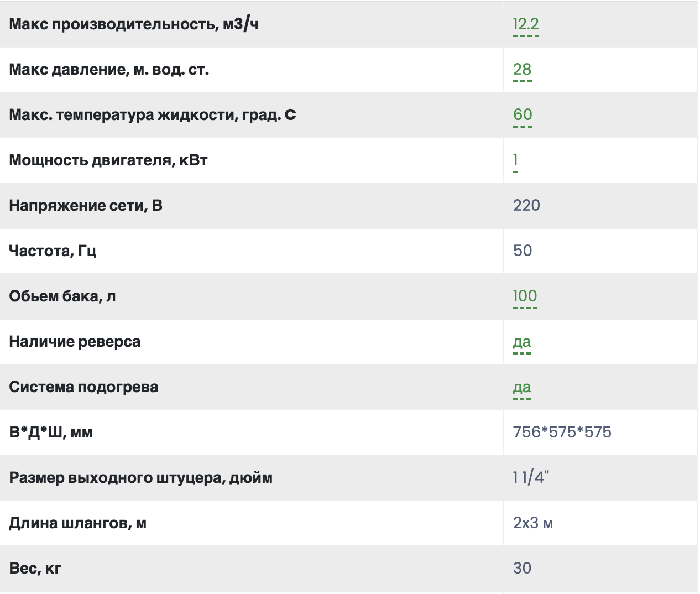Screen dimensions: 700x594
Task: Click the 50 frequency value cell
Action: tap(523, 251)
